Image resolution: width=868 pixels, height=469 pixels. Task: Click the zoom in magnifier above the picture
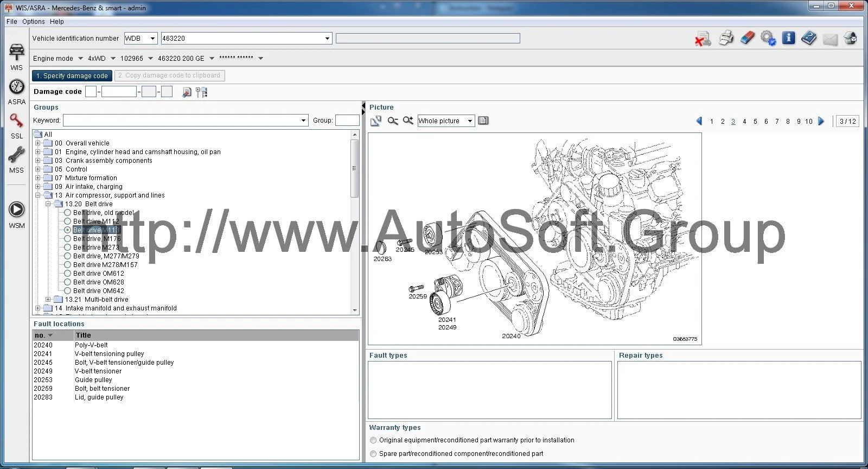point(408,121)
